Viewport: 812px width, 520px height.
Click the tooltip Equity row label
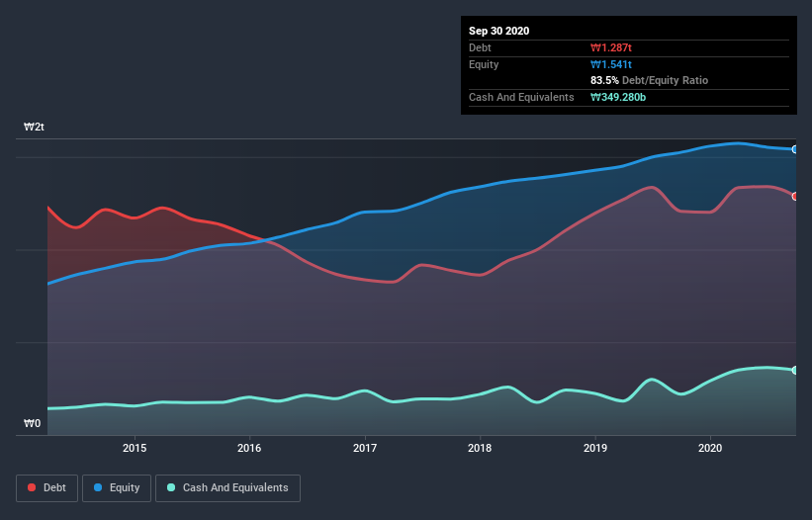484,64
